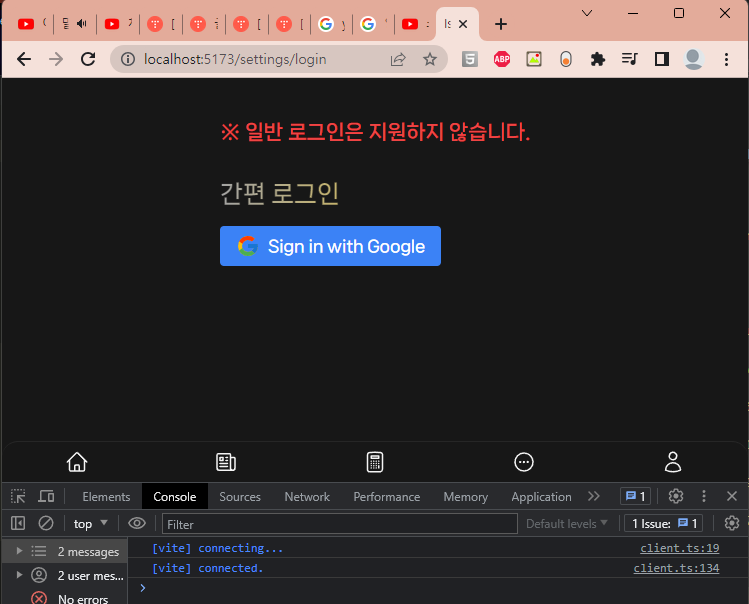
Task: Open the more dots icon in bottom navigation
Action: tap(524, 462)
